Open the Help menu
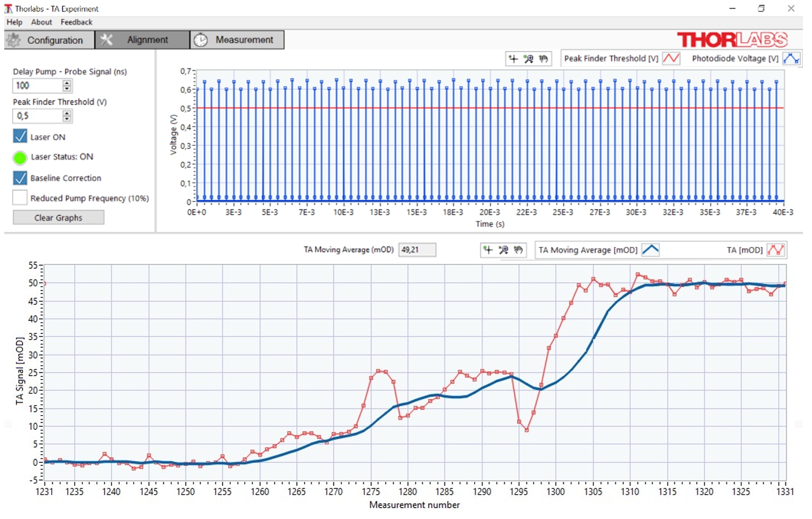812x519 pixels. tap(14, 22)
